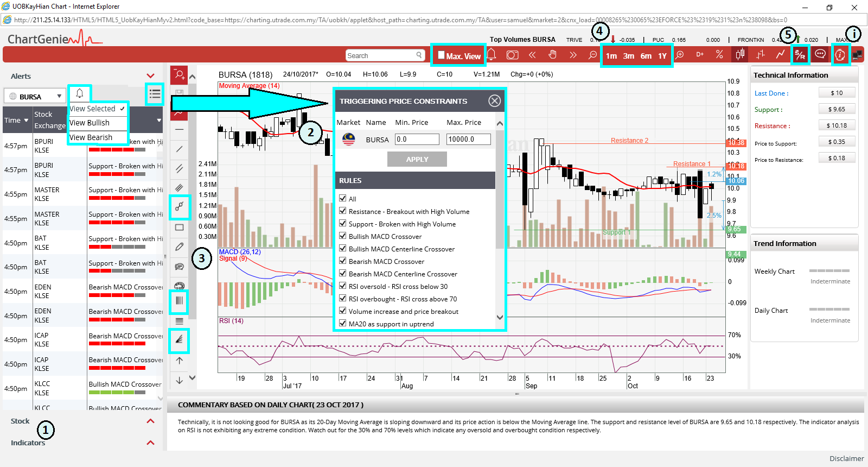868x467 pixels.
Task: Select the hand pan tool
Action: click(x=552, y=55)
